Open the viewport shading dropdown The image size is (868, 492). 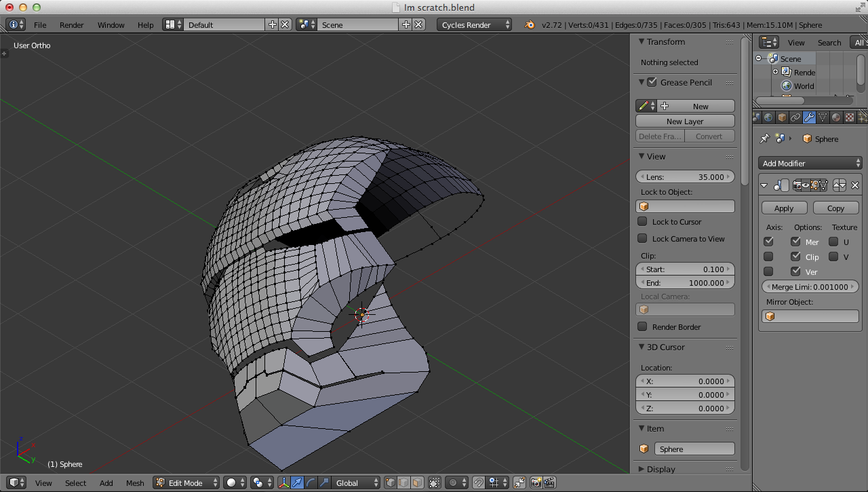click(235, 482)
